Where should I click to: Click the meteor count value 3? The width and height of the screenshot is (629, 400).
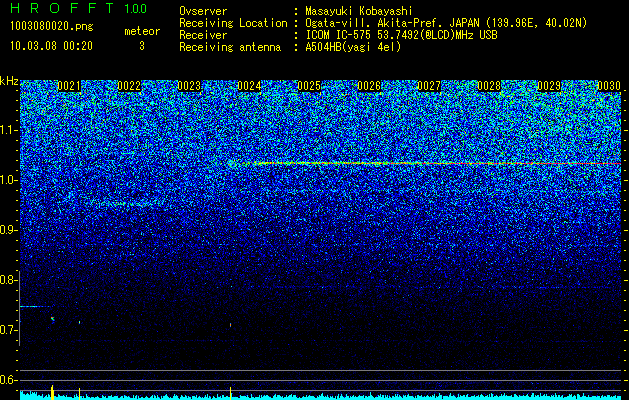tap(142, 46)
